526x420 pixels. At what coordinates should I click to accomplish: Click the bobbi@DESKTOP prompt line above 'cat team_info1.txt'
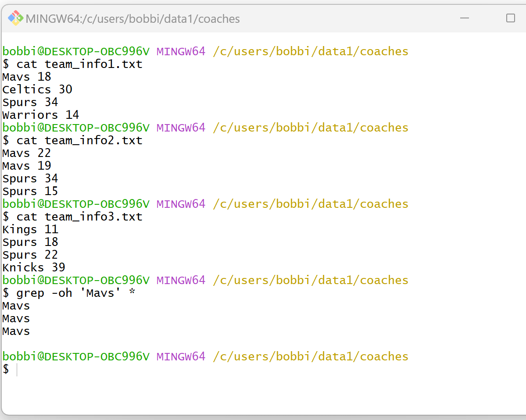(x=205, y=51)
